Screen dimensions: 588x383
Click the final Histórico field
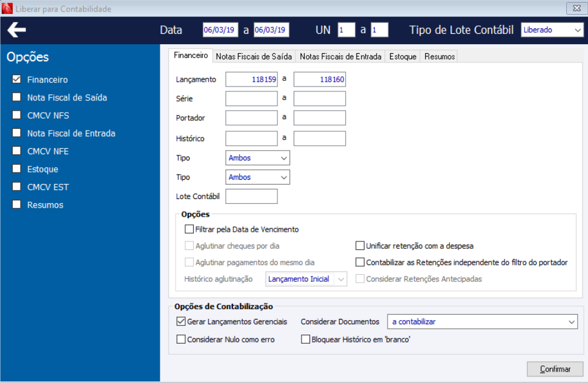(x=320, y=139)
